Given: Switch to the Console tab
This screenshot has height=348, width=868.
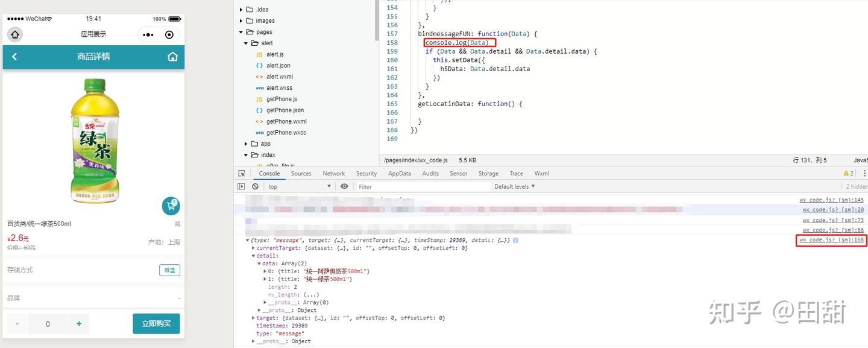Looking at the screenshot, I should point(269,173).
